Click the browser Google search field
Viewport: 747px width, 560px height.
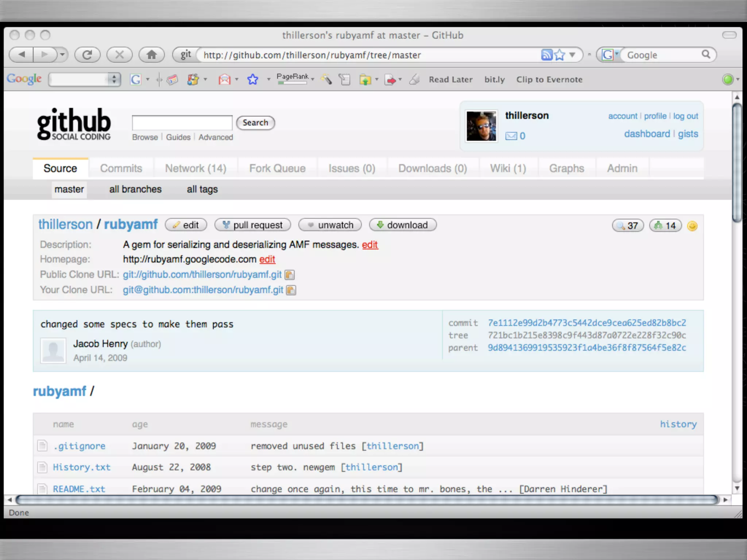tap(662, 55)
